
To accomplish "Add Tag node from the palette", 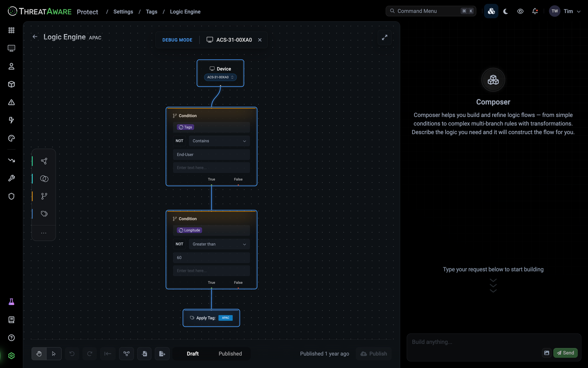I will [x=44, y=214].
